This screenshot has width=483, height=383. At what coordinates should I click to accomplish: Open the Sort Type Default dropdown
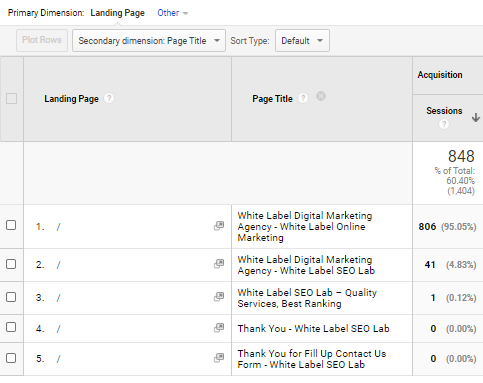point(302,41)
